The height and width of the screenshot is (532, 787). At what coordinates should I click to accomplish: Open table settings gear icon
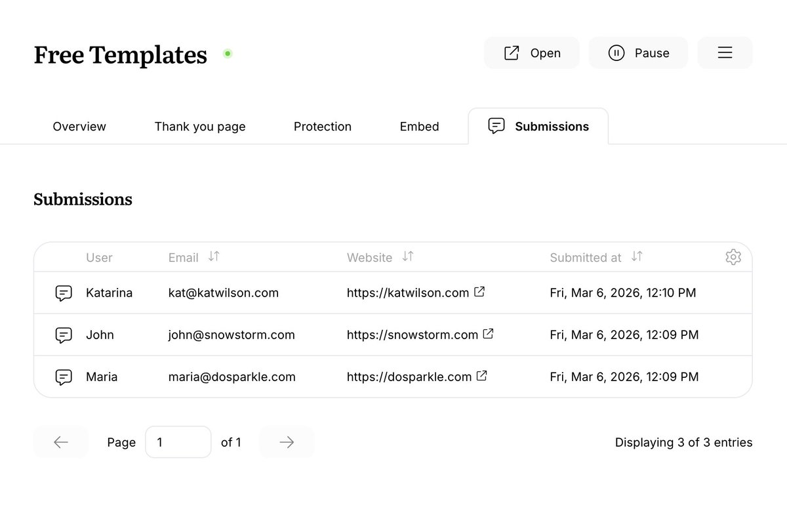pos(733,257)
